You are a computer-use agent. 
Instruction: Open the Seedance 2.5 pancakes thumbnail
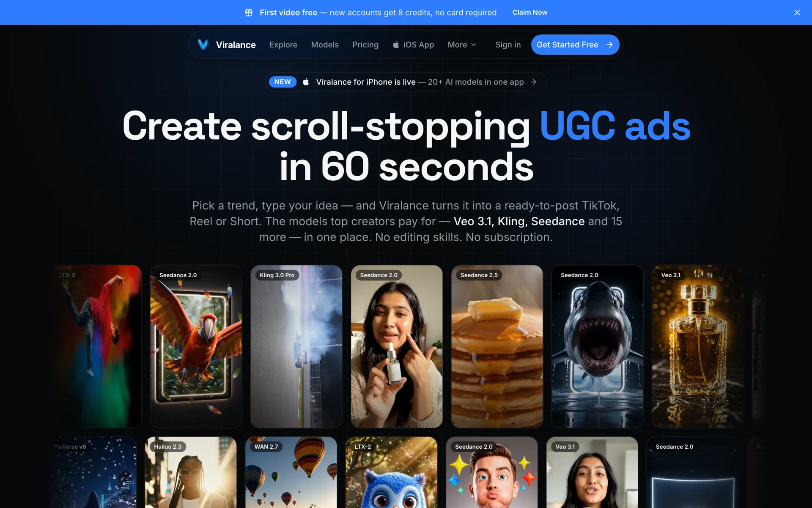click(497, 346)
